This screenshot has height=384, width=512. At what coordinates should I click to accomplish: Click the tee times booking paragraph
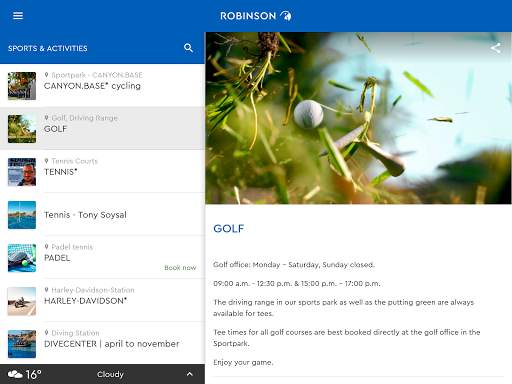click(x=347, y=338)
